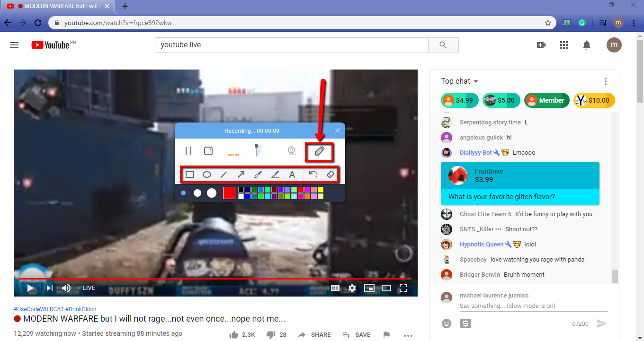Pause the screen recording
Screen dimensions: 644x341
pyautogui.click(x=188, y=151)
